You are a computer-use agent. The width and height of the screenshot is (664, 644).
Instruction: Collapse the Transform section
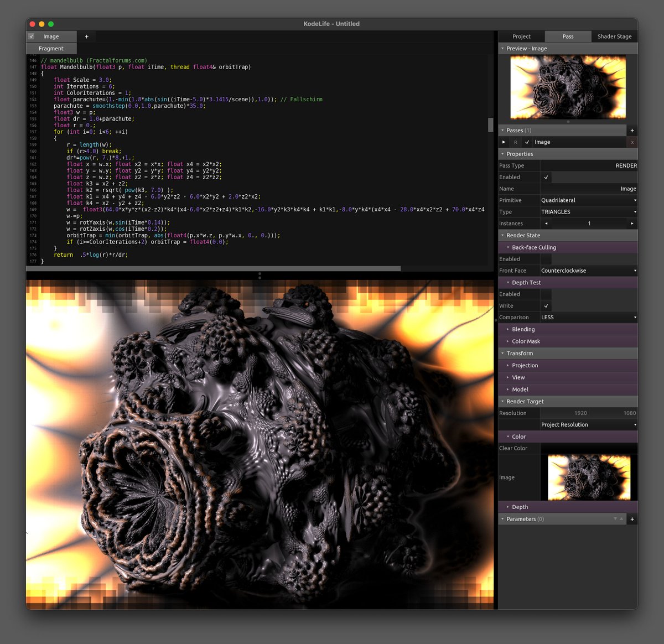[502, 354]
